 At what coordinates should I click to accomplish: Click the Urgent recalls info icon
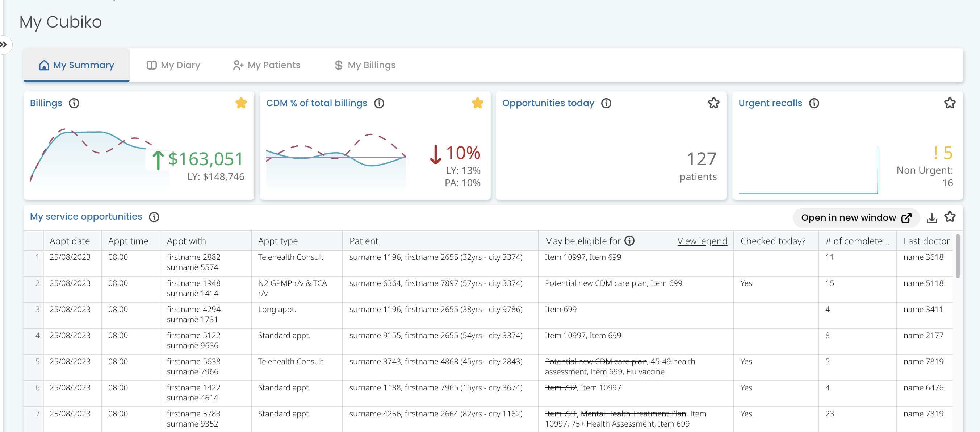pos(814,103)
